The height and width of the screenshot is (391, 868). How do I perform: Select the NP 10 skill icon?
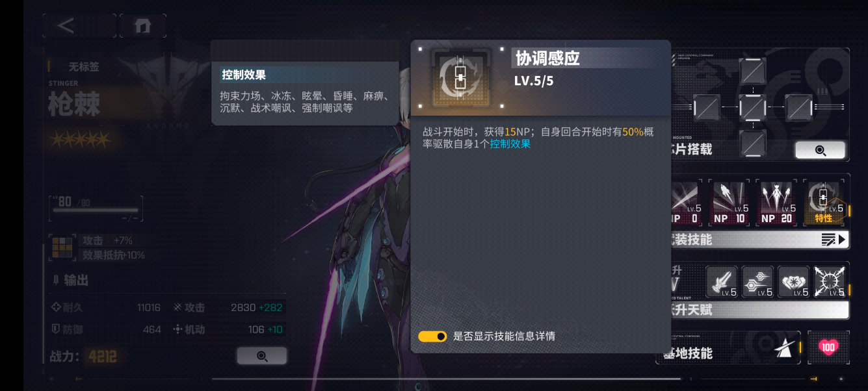[x=730, y=203]
